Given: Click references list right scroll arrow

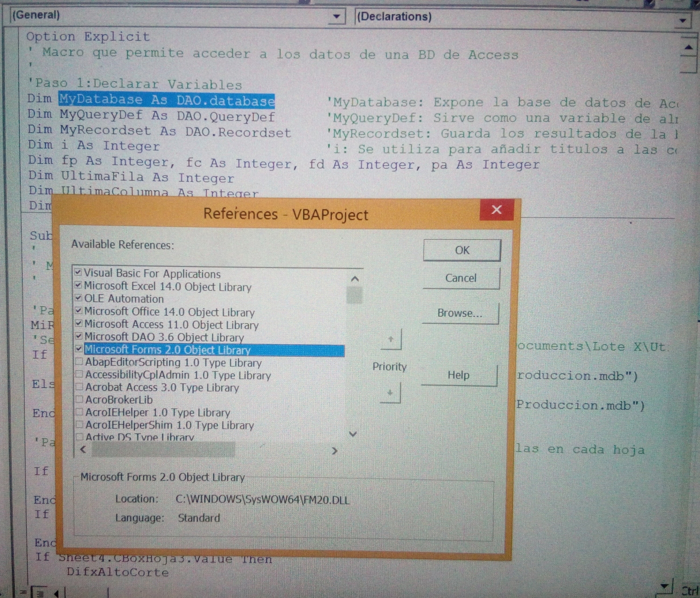Looking at the screenshot, I should click(x=334, y=451).
